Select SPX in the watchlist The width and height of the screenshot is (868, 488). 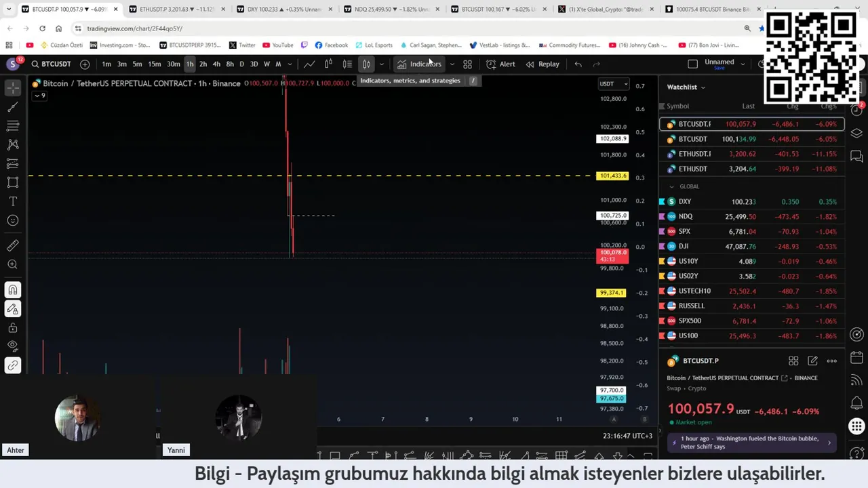(x=751, y=231)
